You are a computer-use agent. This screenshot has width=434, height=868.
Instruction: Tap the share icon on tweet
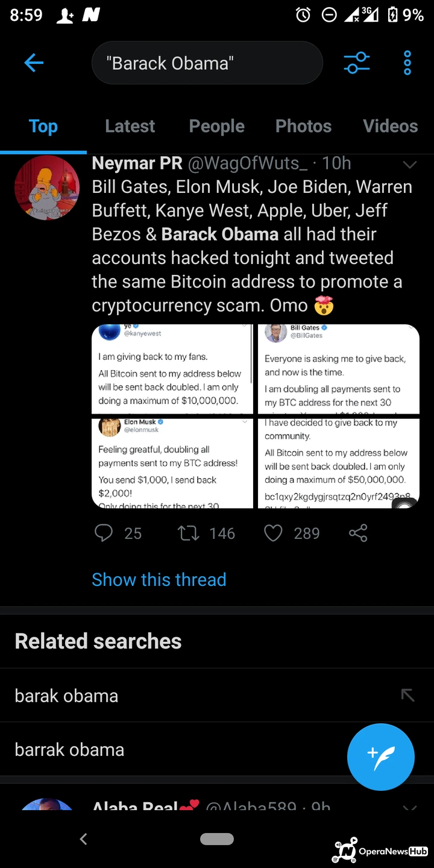coord(358,533)
